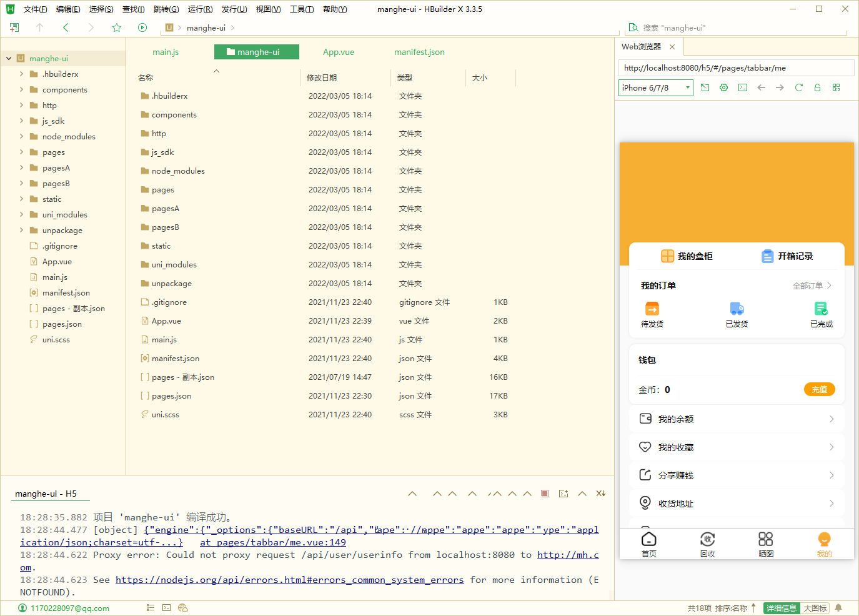Screen dimensions: 859x616
Task: Stop the running console with red square
Action: [545, 494]
